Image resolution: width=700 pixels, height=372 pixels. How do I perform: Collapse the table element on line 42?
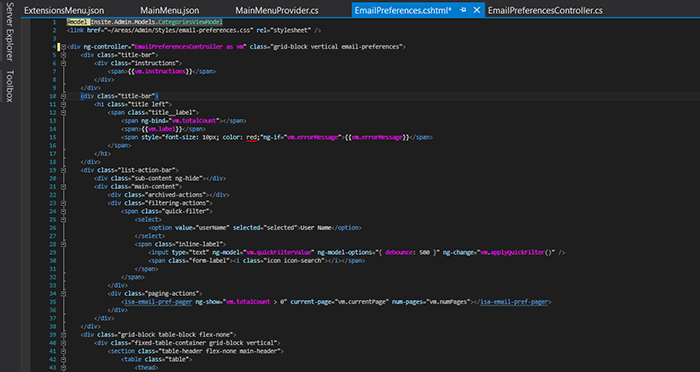[x=63, y=359]
